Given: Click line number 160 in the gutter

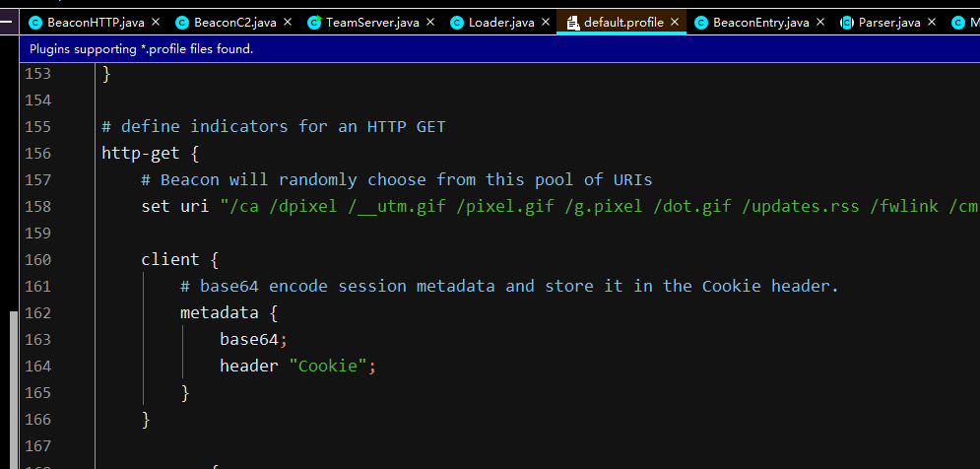Looking at the screenshot, I should [x=37, y=260].
